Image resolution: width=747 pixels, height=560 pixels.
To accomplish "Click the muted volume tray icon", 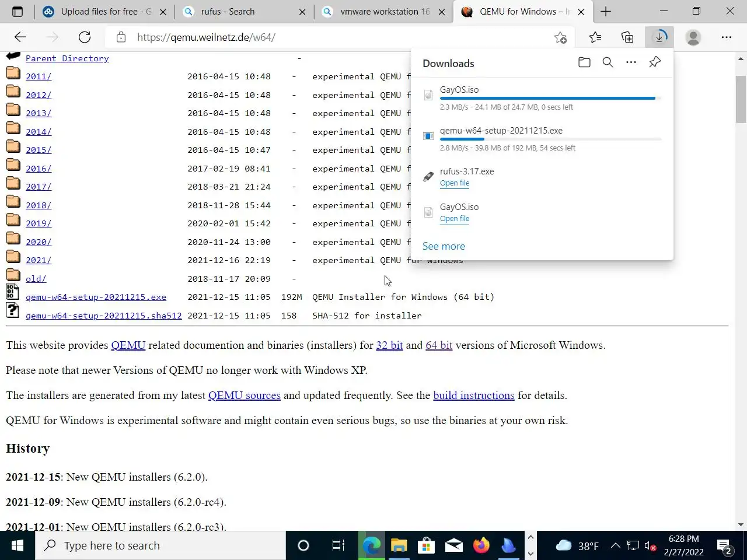I will (650, 546).
